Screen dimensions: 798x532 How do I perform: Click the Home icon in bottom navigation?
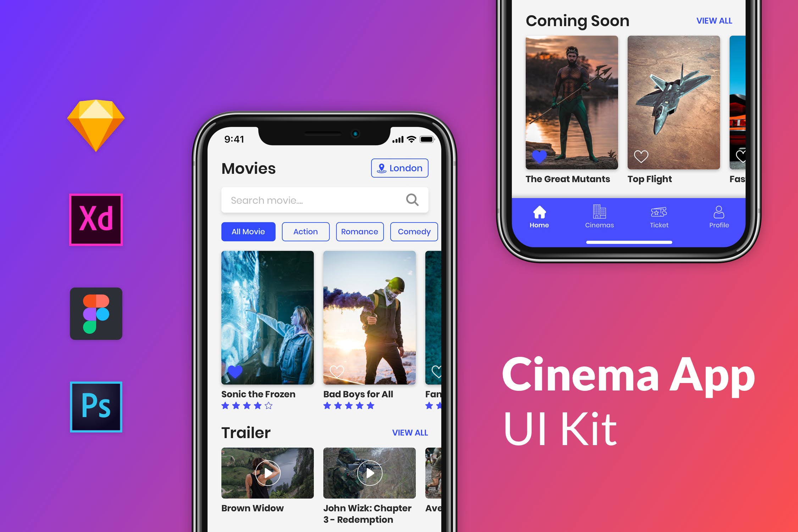click(x=538, y=216)
